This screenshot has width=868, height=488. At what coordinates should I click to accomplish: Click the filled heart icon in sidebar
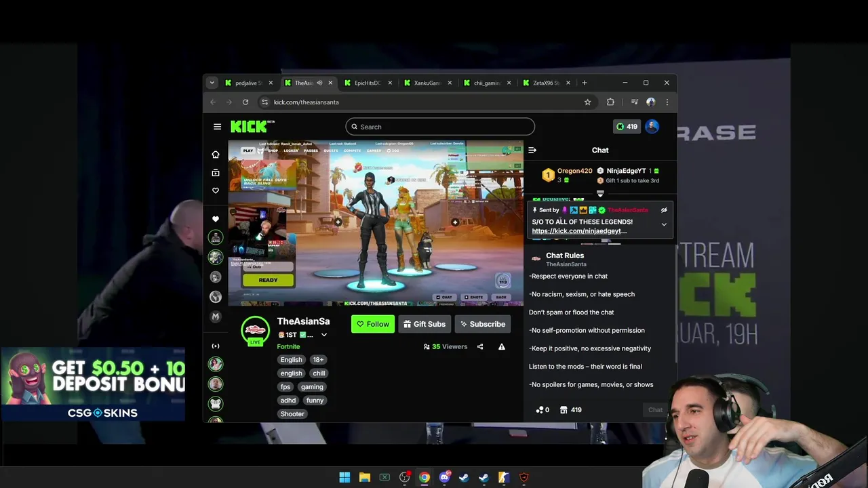(216, 219)
